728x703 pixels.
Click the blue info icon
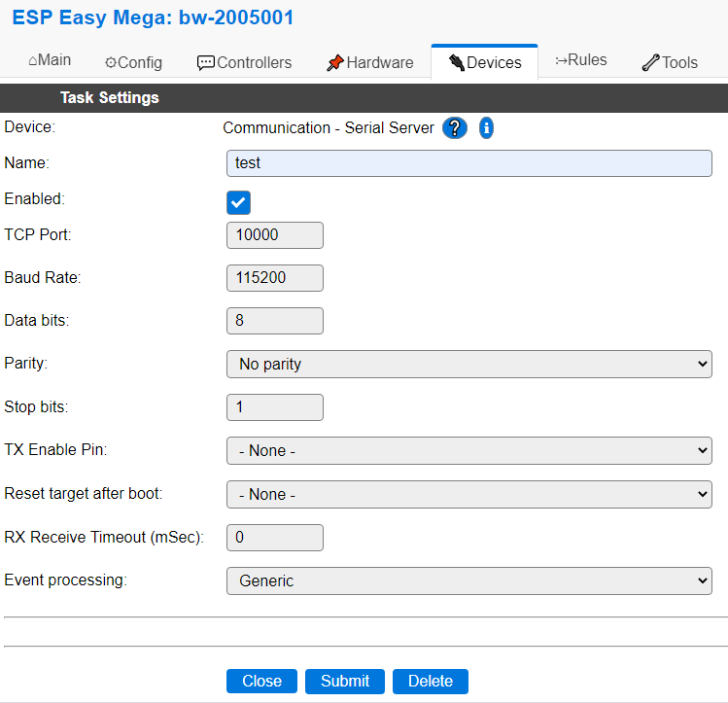pyautogui.click(x=486, y=128)
